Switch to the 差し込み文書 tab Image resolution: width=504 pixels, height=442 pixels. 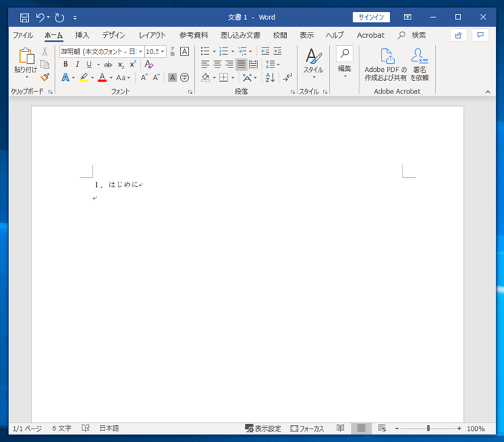click(x=240, y=35)
